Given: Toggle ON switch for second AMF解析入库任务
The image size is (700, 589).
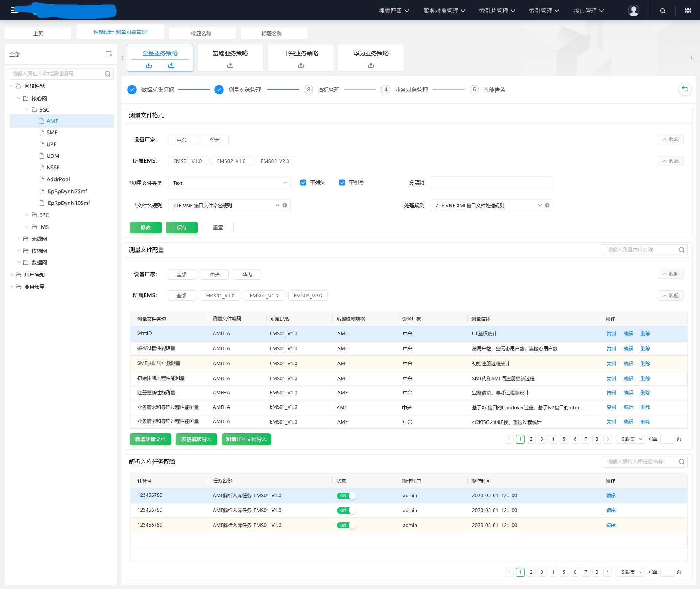Looking at the screenshot, I should pos(346,510).
